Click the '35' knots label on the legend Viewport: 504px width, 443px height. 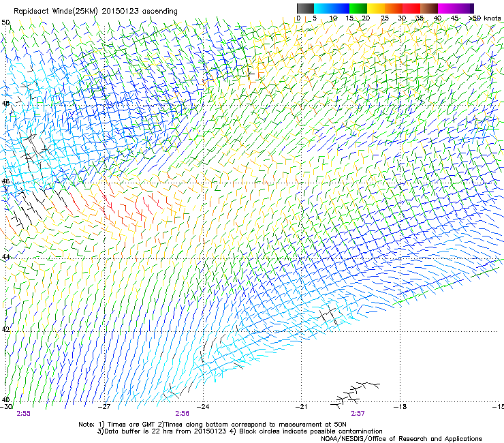pyautogui.click(x=420, y=18)
